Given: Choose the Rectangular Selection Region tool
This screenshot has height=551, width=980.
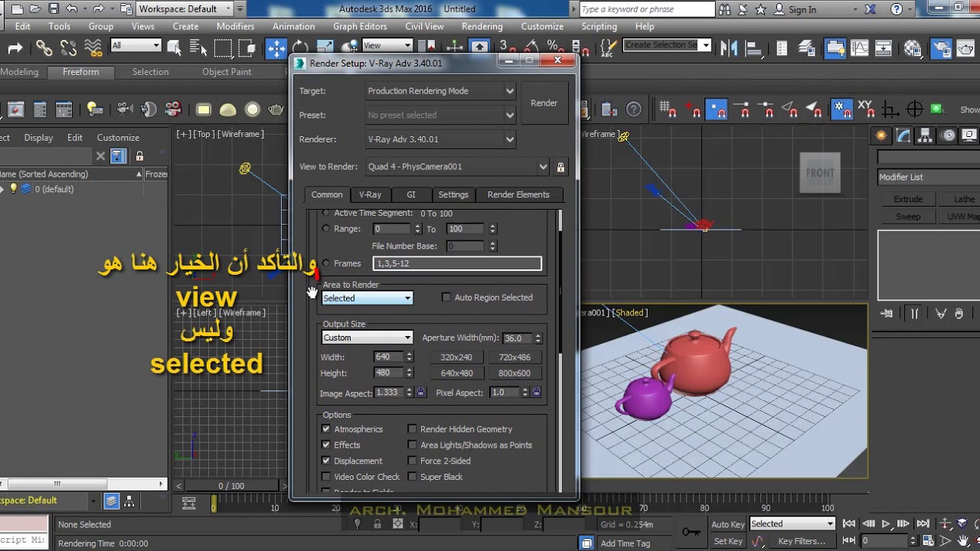Looking at the screenshot, I should click(223, 48).
